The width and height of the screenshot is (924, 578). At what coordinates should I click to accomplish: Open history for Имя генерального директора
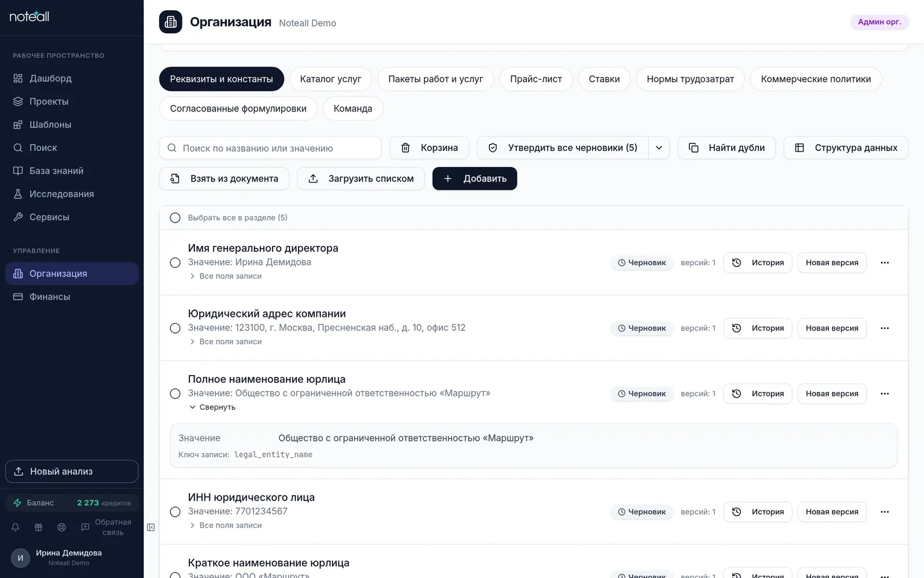click(x=758, y=262)
